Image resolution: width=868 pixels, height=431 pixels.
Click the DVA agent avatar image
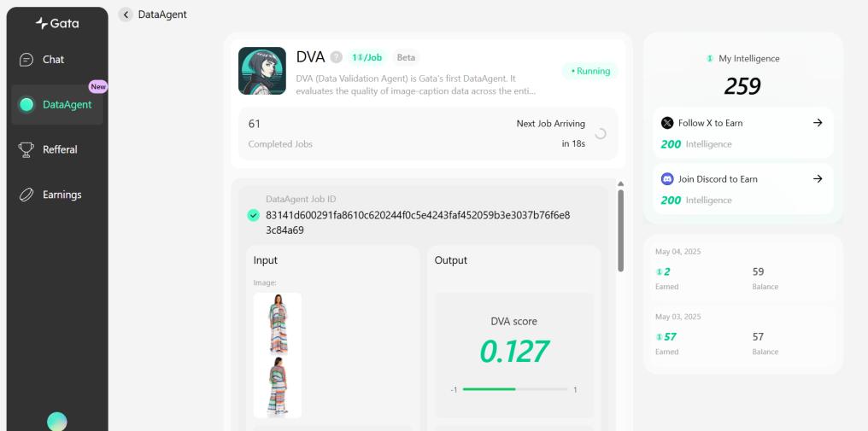261,71
